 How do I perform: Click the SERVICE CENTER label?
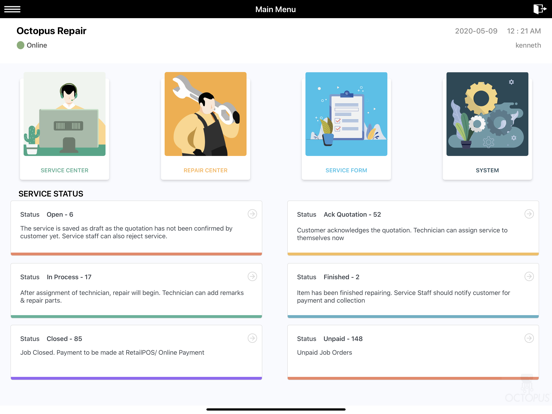[64, 170]
